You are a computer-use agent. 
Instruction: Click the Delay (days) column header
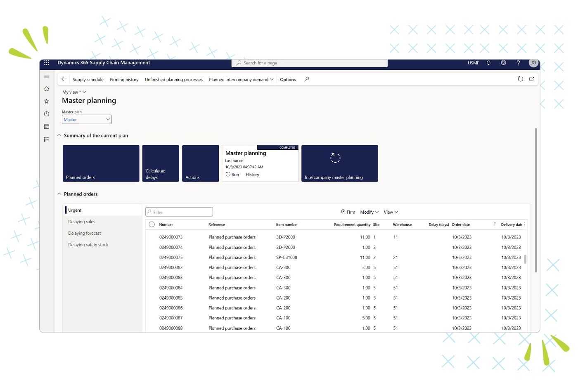coord(438,224)
